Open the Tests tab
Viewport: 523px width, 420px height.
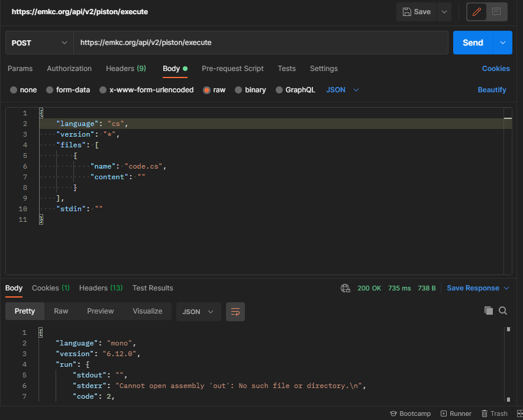[286, 69]
